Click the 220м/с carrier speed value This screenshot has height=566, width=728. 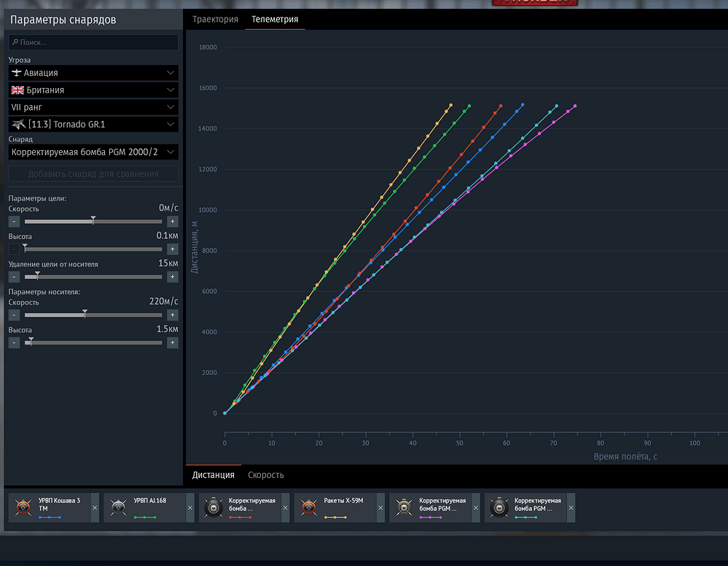click(x=163, y=302)
